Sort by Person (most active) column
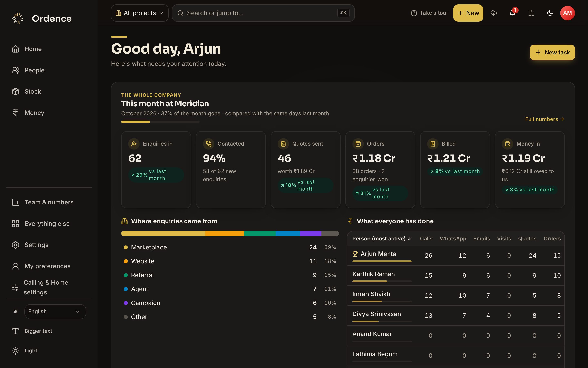 [381, 239]
